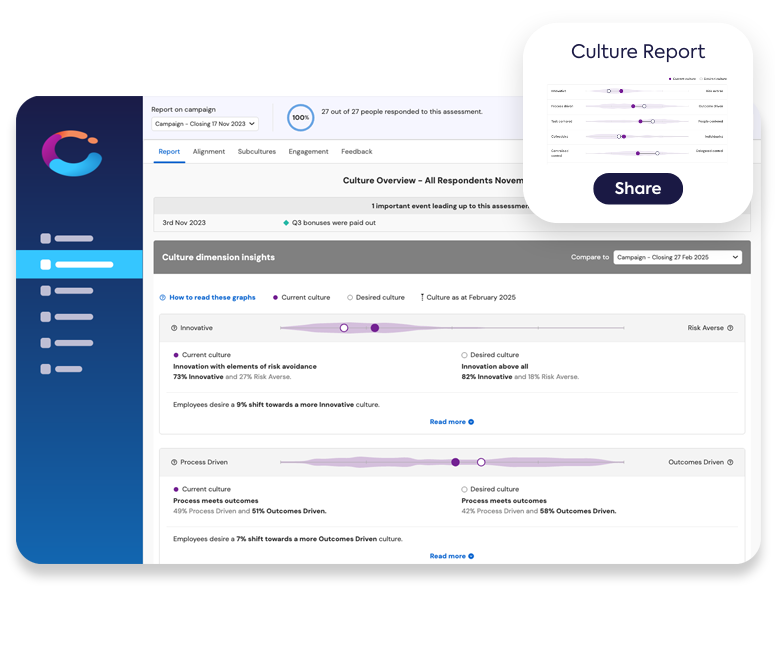Click the current culture dot on Process Driven slider
The width and height of the screenshot is (777, 658).
click(455, 462)
